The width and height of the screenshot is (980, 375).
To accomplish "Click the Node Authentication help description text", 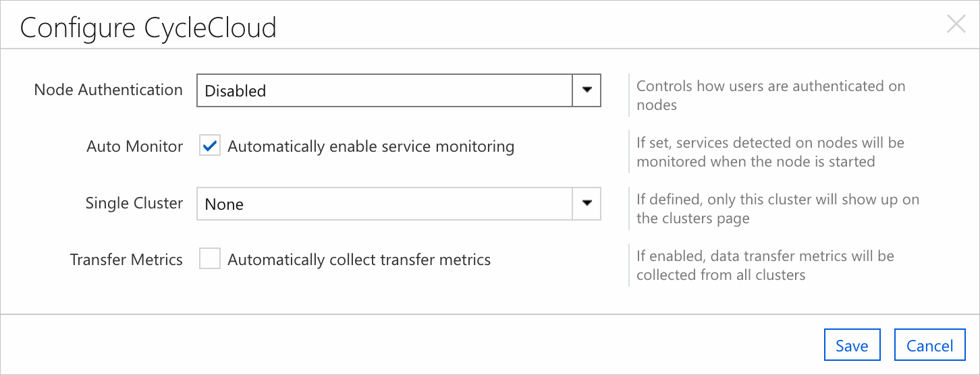I will coord(770,95).
